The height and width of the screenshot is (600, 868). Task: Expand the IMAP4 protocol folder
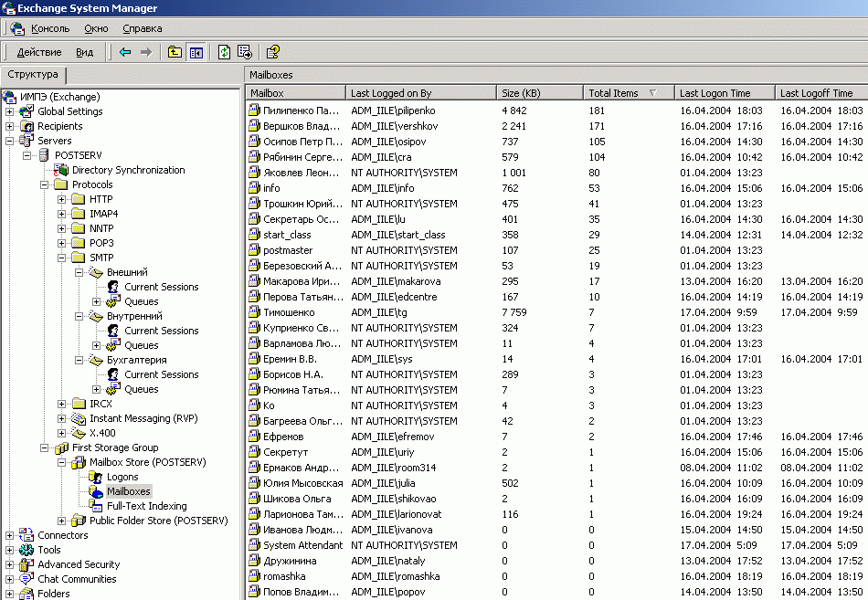point(61,215)
